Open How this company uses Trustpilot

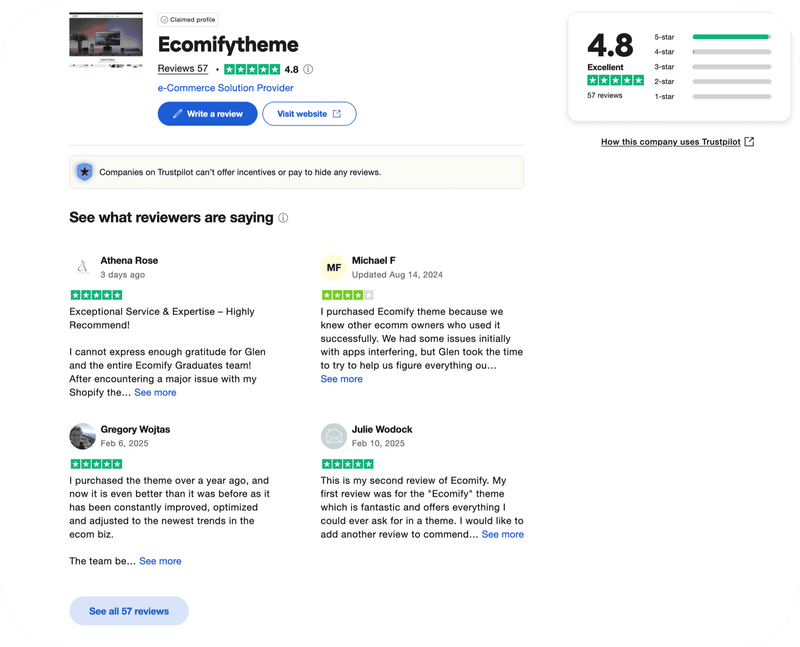tap(677, 142)
